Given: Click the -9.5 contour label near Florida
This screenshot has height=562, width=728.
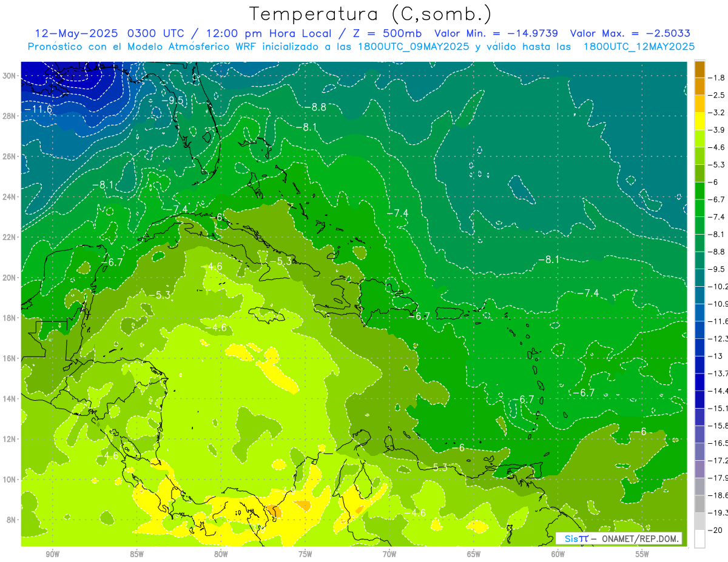Looking at the screenshot, I should 172,100.
